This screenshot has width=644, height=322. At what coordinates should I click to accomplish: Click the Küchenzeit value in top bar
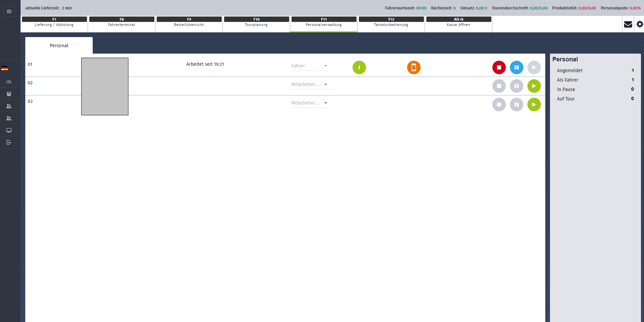point(455,8)
